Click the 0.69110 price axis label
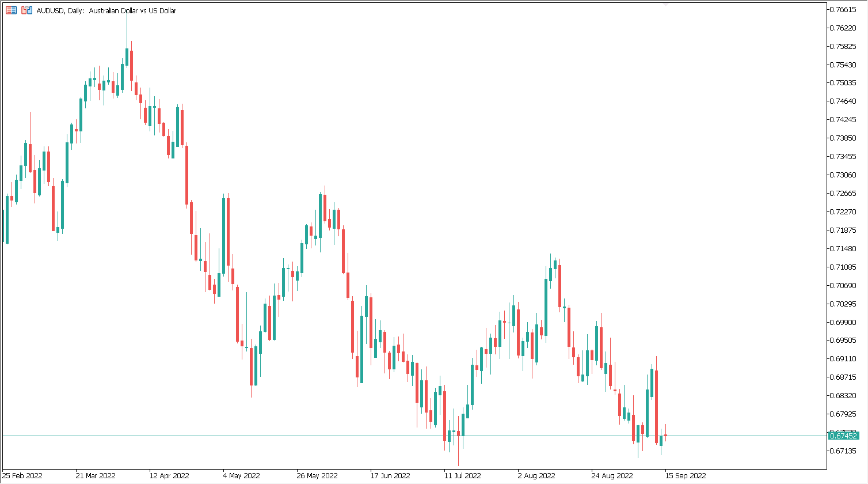The image size is (868, 484). 844,359
